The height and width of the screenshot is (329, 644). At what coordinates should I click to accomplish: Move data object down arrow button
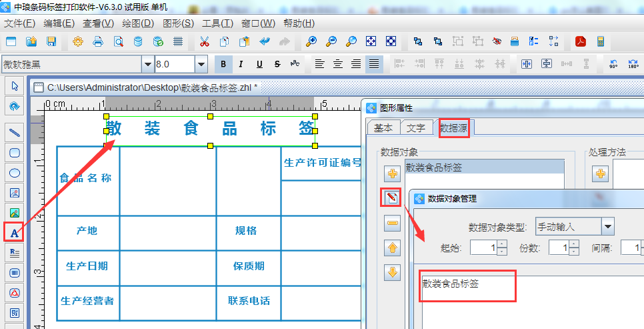pyautogui.click(x=393, y=272)
